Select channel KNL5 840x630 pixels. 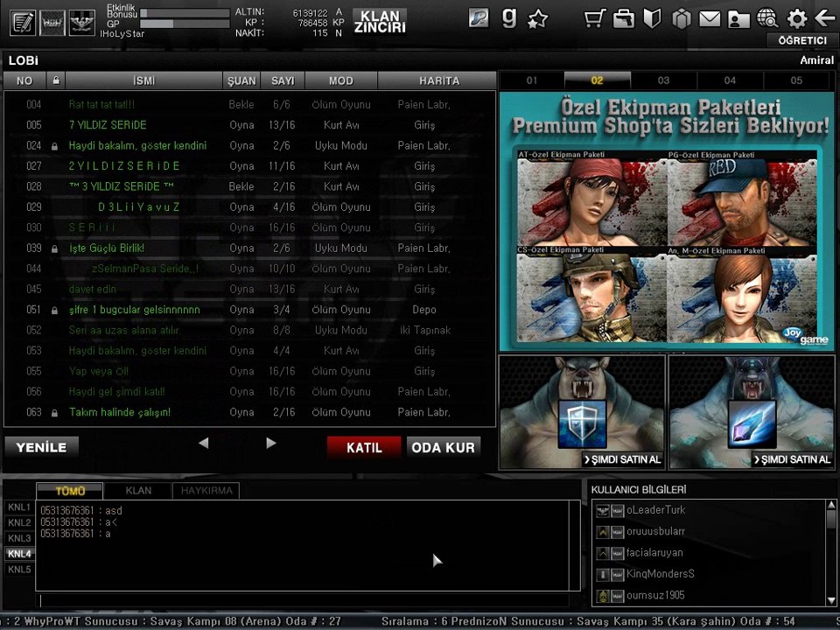pos(19,570)
